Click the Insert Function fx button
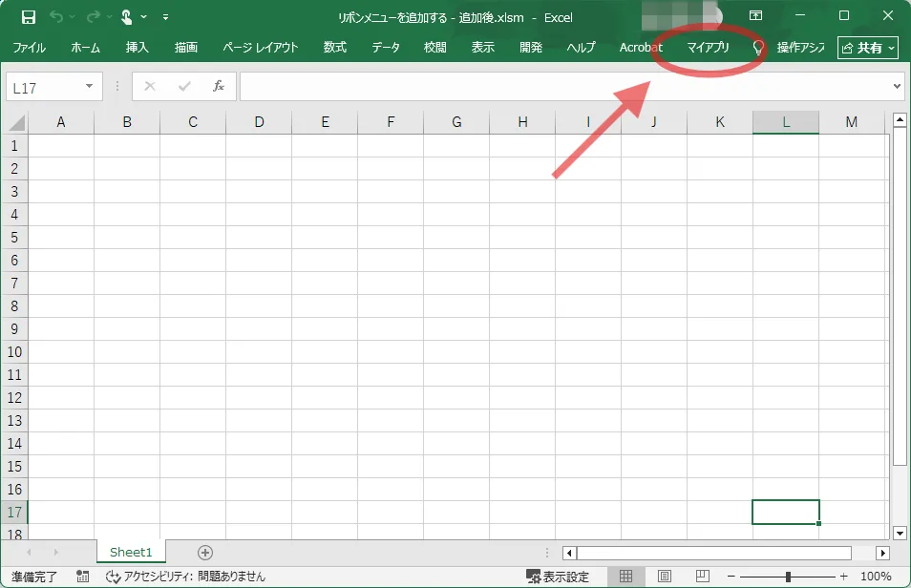This screenshot has width=911, height=588. [x=220, y=86]
